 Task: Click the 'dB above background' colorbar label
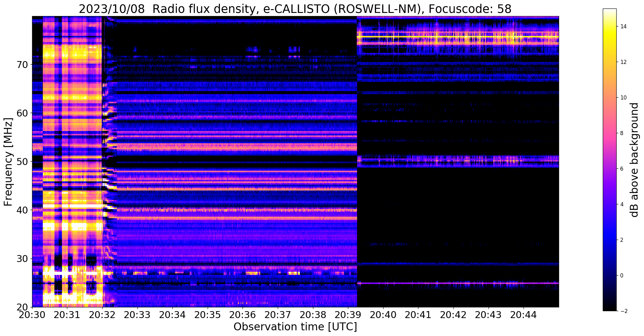pyautogui.click(x=635, y=160)
